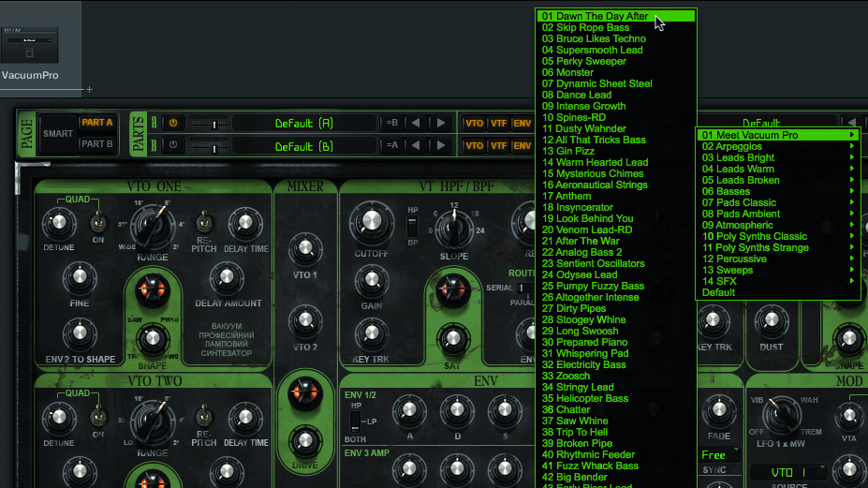This screenshot has width=868, height=488.
Task: Click VTO One Shape knob
Action: (x=153, y=340)
